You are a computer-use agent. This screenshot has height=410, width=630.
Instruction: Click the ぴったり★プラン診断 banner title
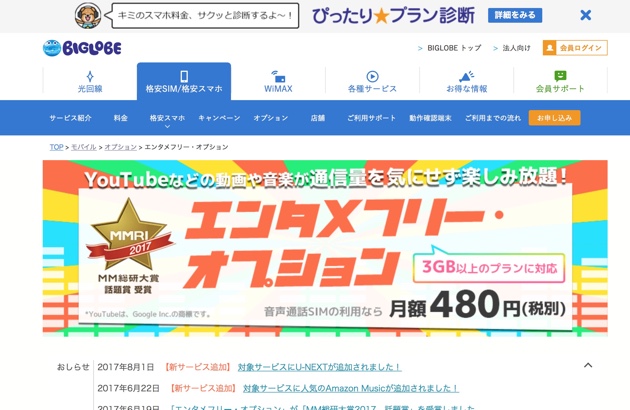[x=393, y=16]
